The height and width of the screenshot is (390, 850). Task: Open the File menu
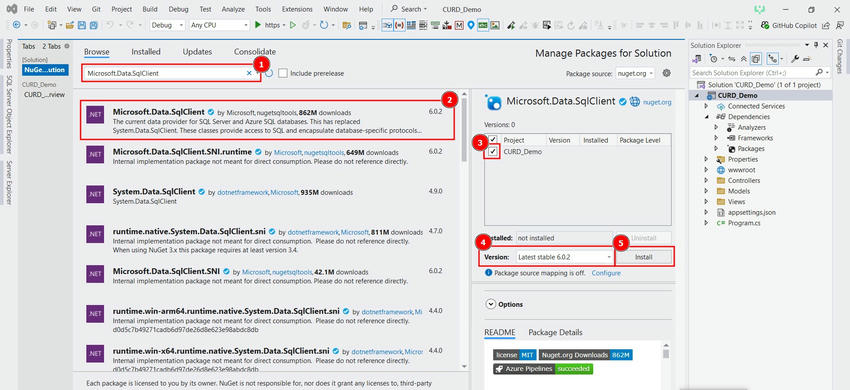tap(29, 9)
